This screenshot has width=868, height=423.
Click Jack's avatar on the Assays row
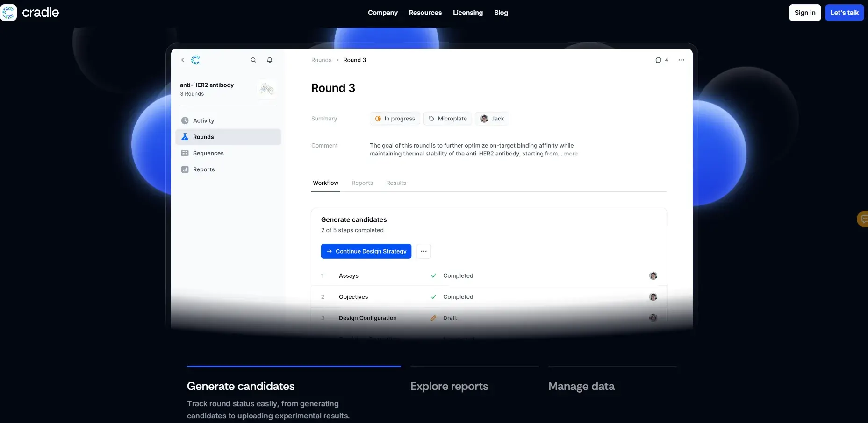coord(653,276)
